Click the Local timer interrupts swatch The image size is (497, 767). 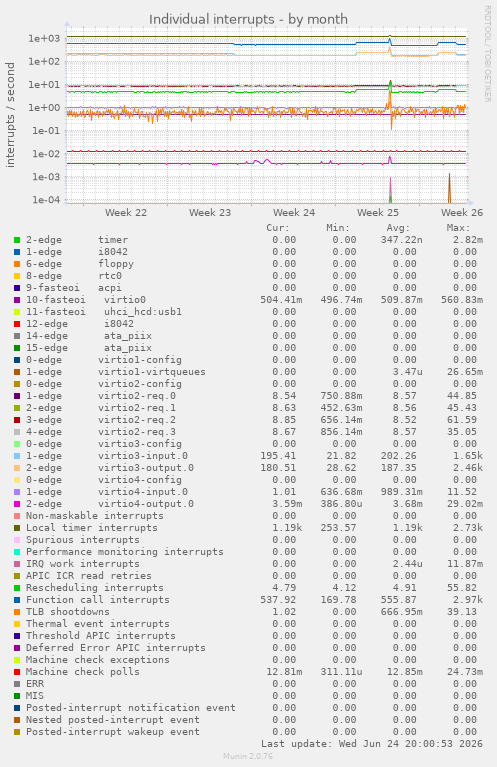pyautogui.click(x=17, y=528)
